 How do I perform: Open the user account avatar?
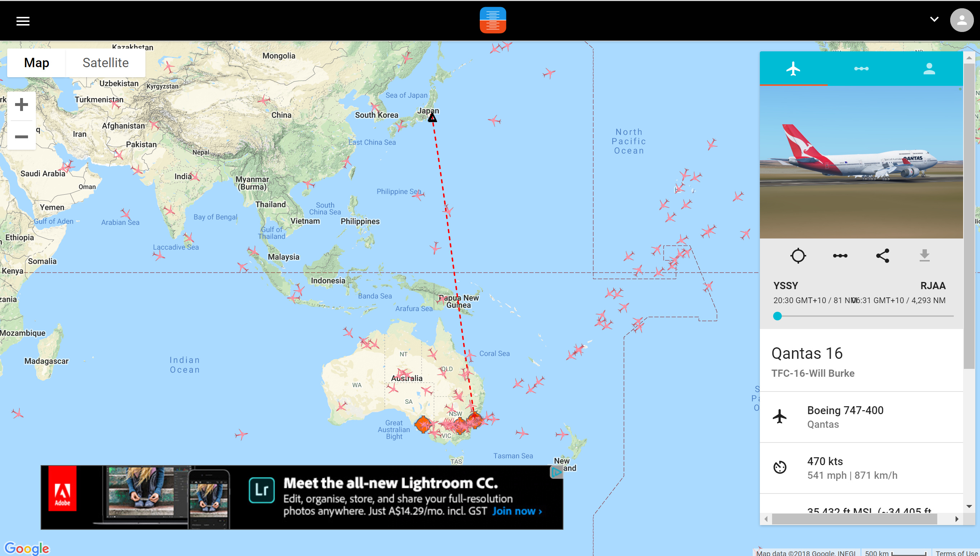(x=961, y=20)
